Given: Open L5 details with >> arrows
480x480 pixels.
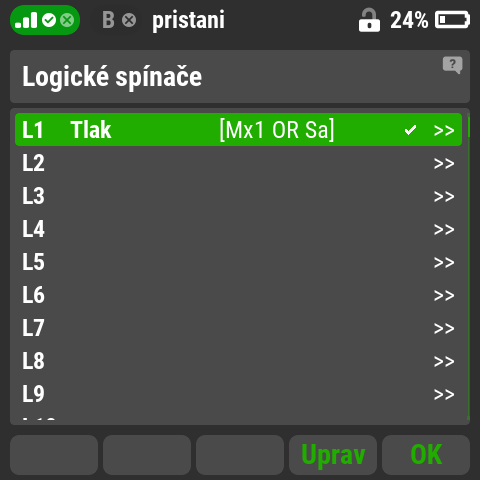Looking at the screenshot, I should (x=444, y=262).
